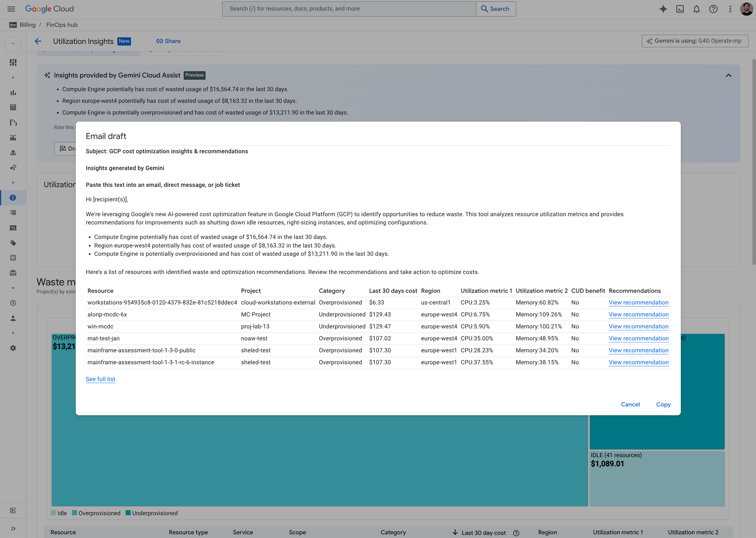
Task: Copy the email draft text
Action: coord(663,405)
